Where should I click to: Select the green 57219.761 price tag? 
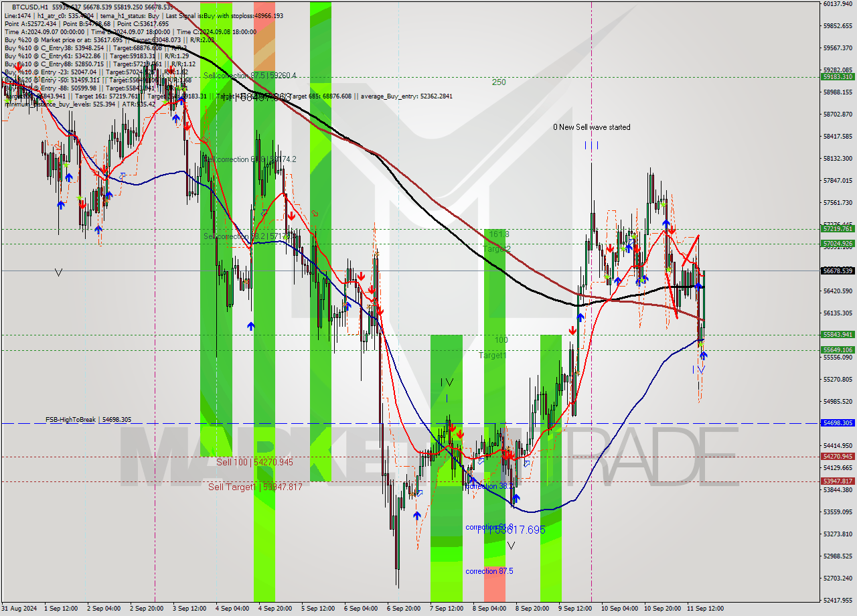(x=837, y=229)
